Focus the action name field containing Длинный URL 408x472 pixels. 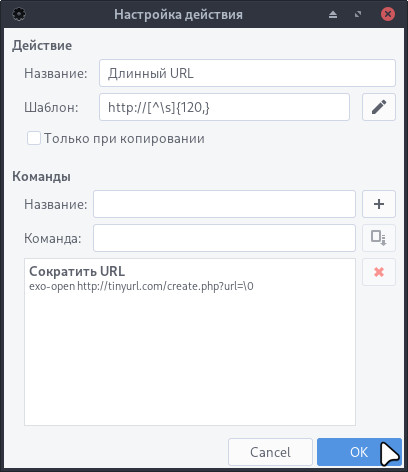click(x=247, y=73)
